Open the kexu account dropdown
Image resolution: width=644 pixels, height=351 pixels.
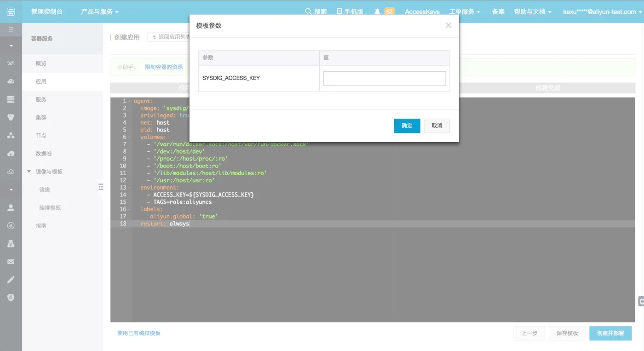click(602, 12)
